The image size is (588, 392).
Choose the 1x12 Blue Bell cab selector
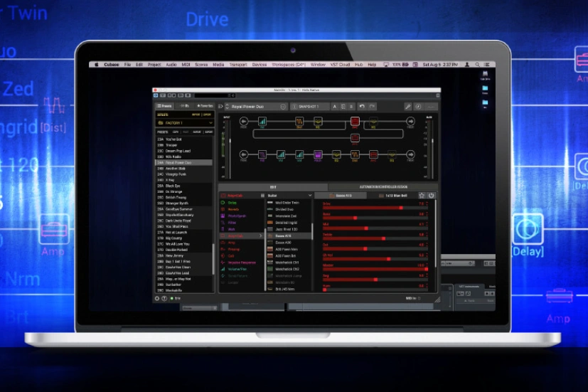[395, 196]
